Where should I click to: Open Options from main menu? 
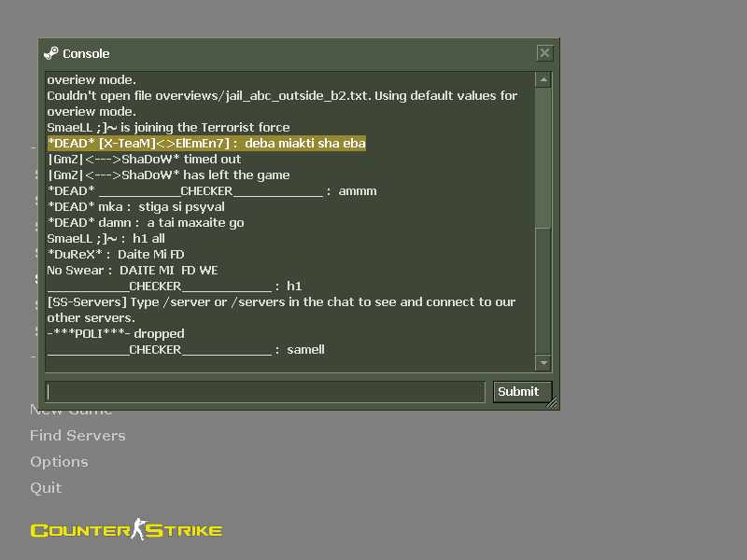(x=59, y=462)
